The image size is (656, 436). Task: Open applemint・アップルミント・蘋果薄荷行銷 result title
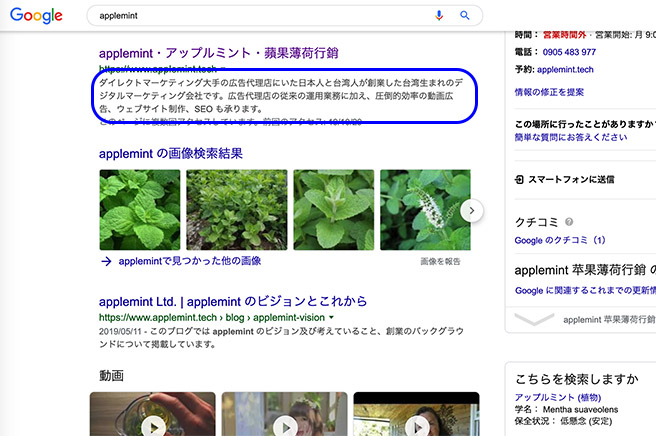pos(219,53)
